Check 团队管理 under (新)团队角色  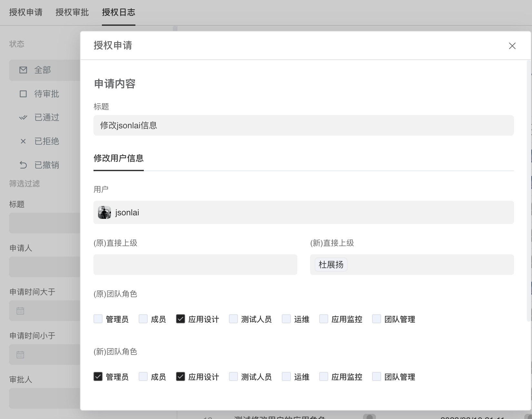pos(377,376)
